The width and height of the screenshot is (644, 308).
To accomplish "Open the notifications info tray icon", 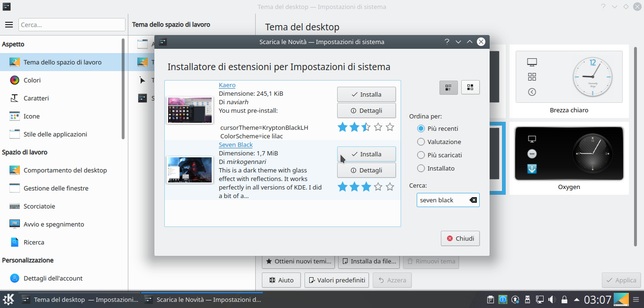I will pyautogui.click(x=503, y=299).
